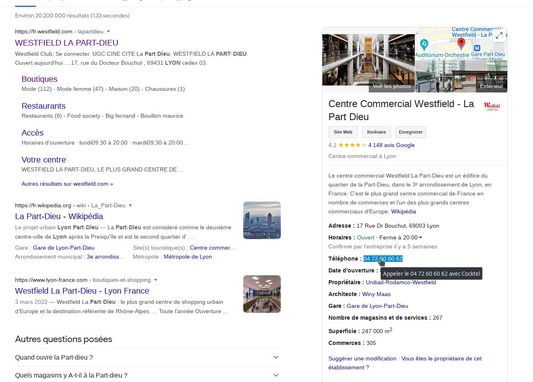Click the Centre commercial à Lyon category text

(362, 156)
